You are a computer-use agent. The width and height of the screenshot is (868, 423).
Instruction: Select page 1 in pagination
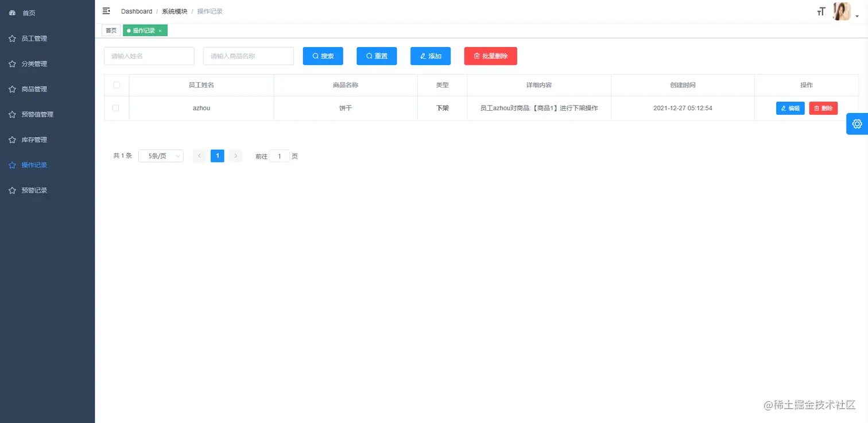(218, 156)
